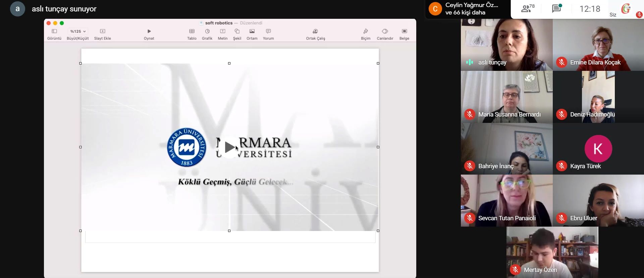Select the top-center resize handle of video
Screen dimensions: 644x278
click(x=229, y=63)
